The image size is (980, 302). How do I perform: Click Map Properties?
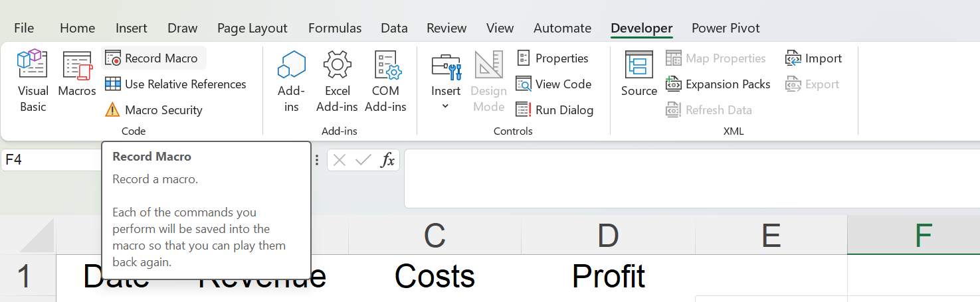point(716,58)
